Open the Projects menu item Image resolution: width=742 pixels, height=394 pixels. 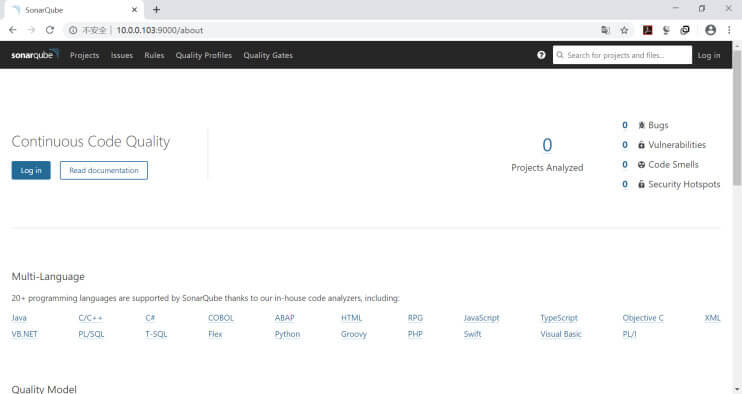85,55
